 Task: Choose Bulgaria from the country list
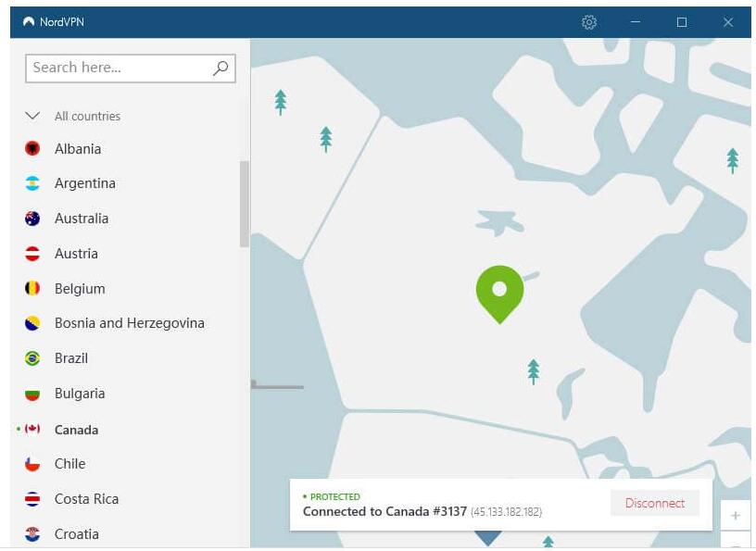click(x=80, y=394)
